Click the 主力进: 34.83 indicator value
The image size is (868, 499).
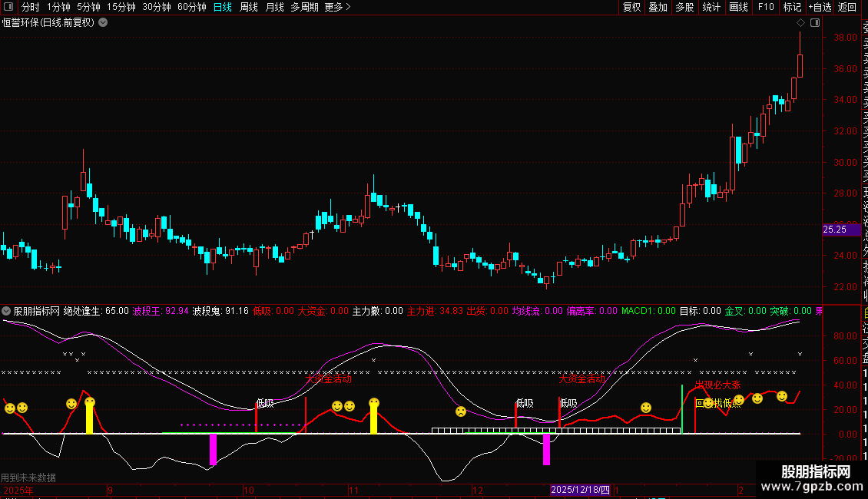435,311
